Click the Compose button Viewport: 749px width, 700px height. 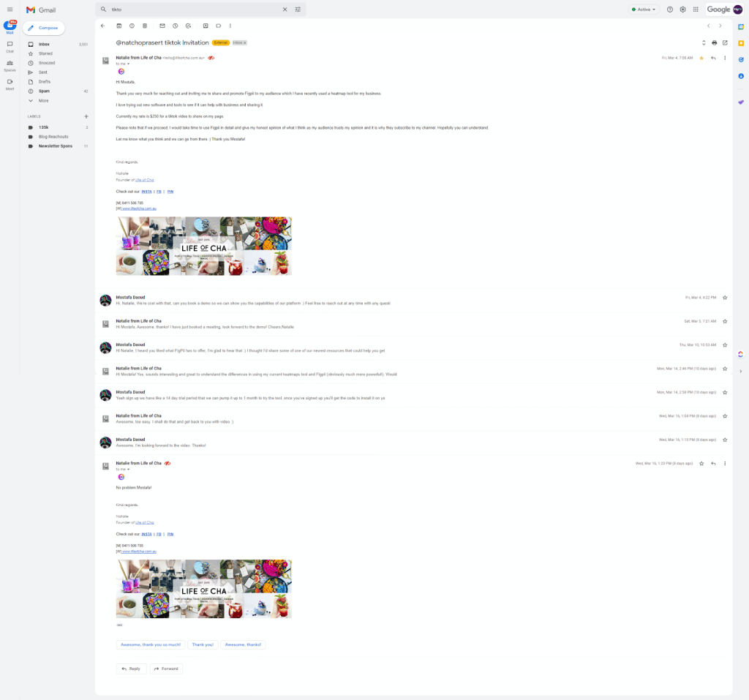tap(43, 28)
